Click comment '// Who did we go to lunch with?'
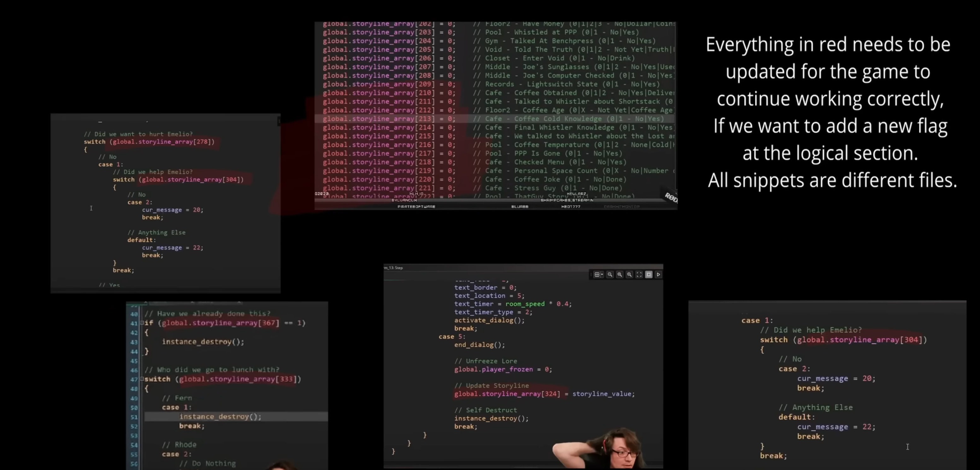Viewport: 980px width, 470px height. coord(212,369)
